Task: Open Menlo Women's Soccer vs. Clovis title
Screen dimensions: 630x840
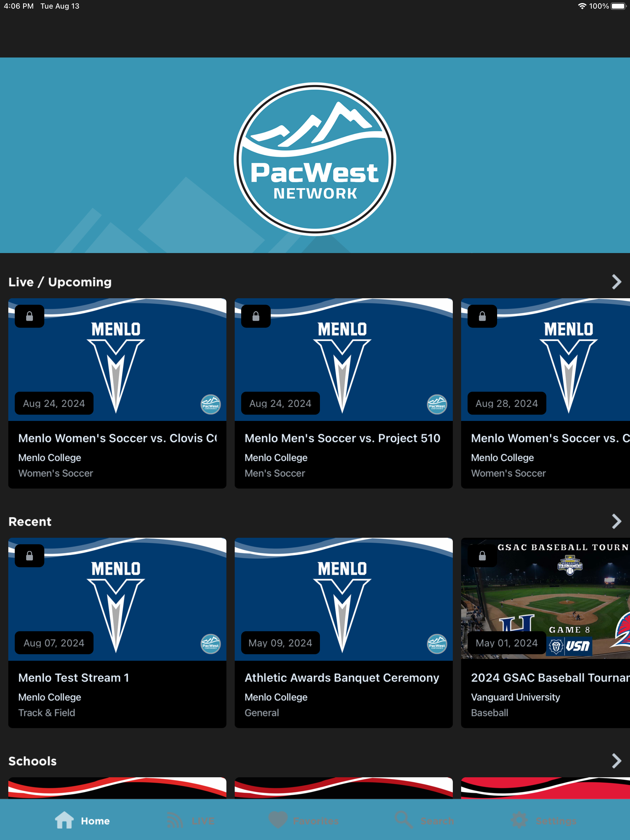Action: coord(118,438)
